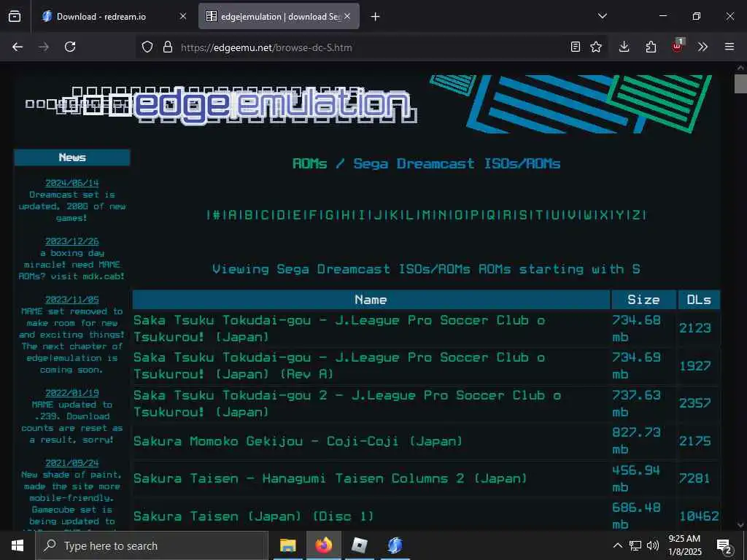Open news entry dated 2023/11/05
The image size is (747, 560).
[72, 300]
